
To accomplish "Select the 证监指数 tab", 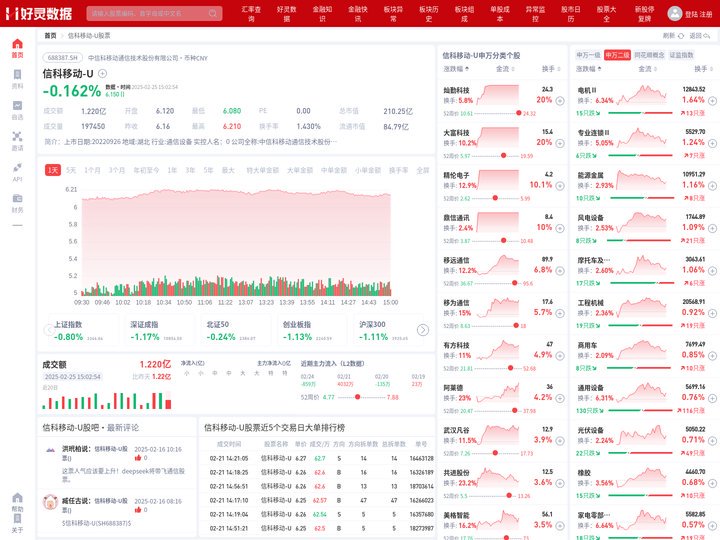I will (x=681, y=55).
